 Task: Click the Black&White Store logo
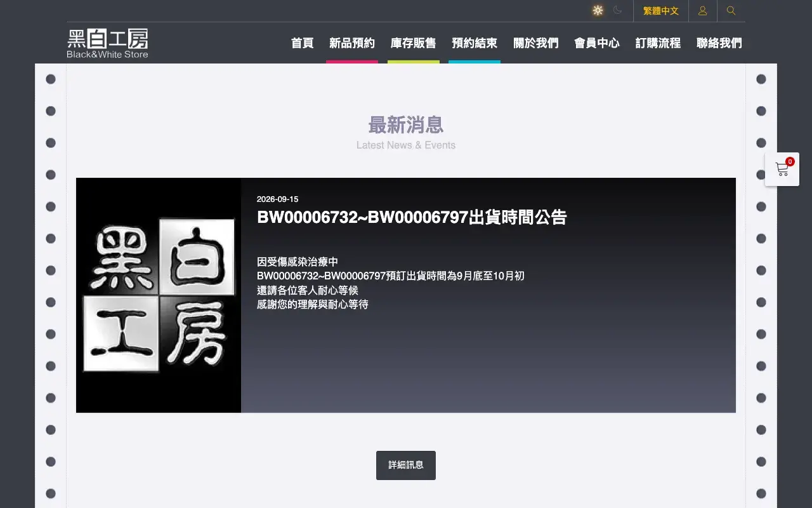[x=107, y=43]
